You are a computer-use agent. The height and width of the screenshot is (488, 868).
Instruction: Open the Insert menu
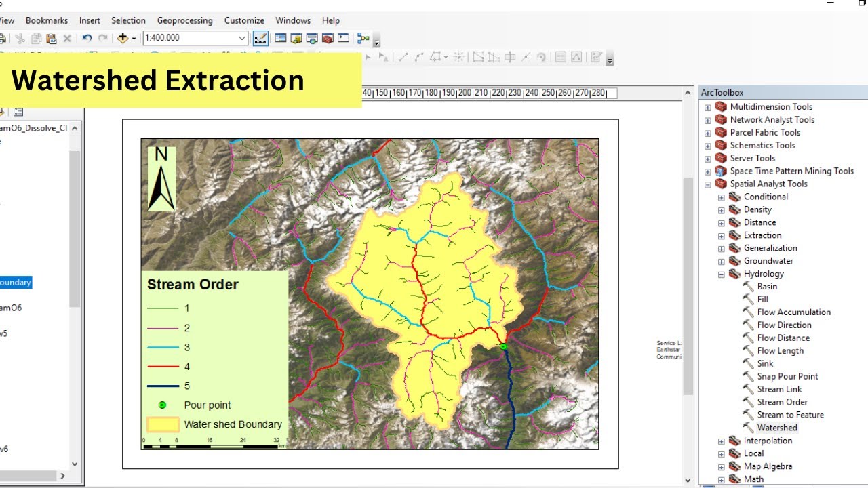pyautogui.click(x=90, y=20)
